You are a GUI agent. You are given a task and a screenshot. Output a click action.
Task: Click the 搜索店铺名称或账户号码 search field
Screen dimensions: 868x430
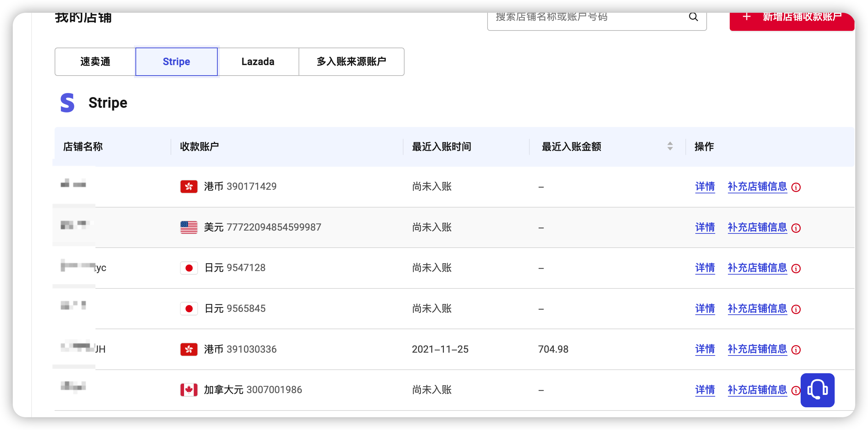click(x=585, y=17)
